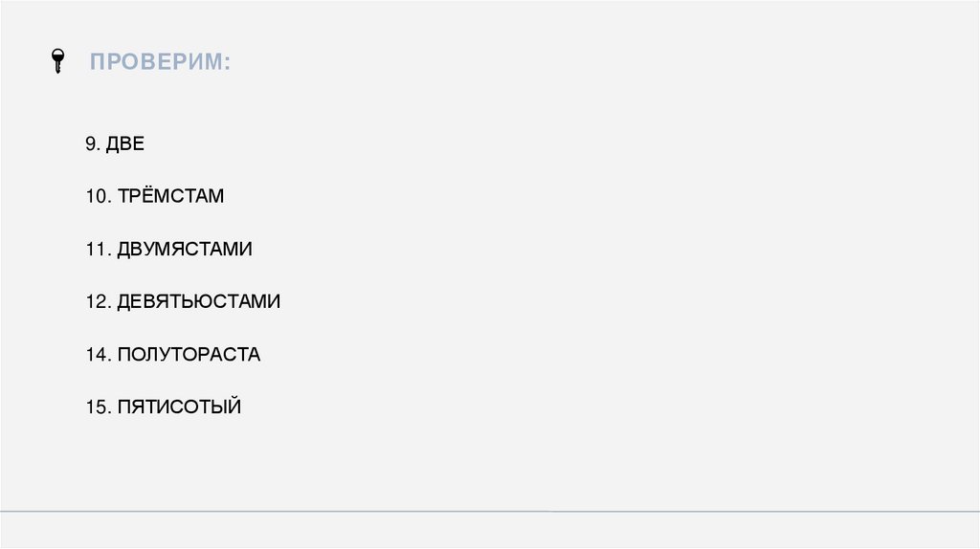Click the number 12 list marker

click(97, 302)
